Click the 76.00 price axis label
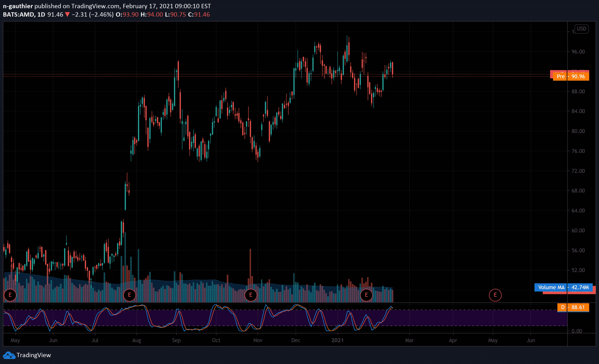This screenshot has height=364, width=599. click(578, 151)
